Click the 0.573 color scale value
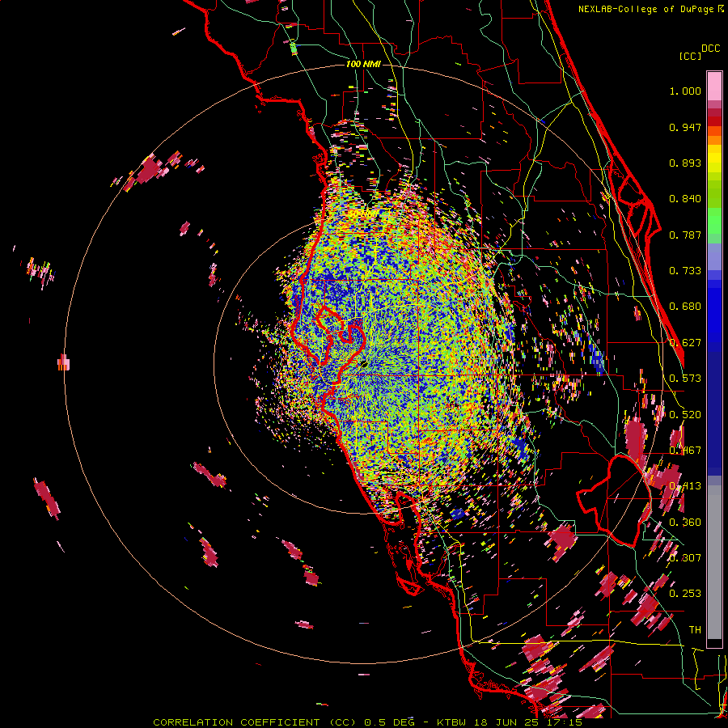Screen dimensions: 728x728 coord(685,379)
